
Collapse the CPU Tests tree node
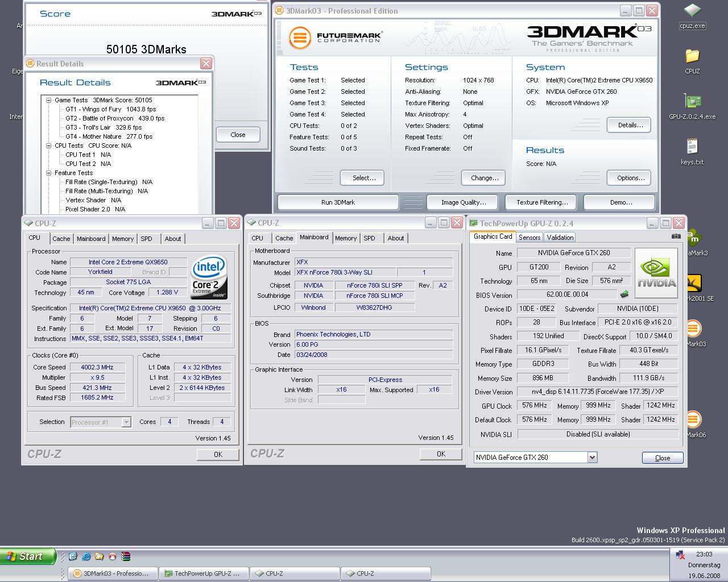pyautogui.click(x=49, y=145)
